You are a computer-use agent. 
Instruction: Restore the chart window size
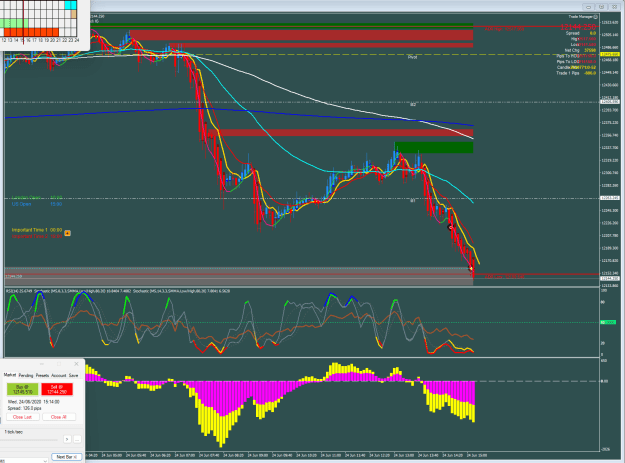601,7
